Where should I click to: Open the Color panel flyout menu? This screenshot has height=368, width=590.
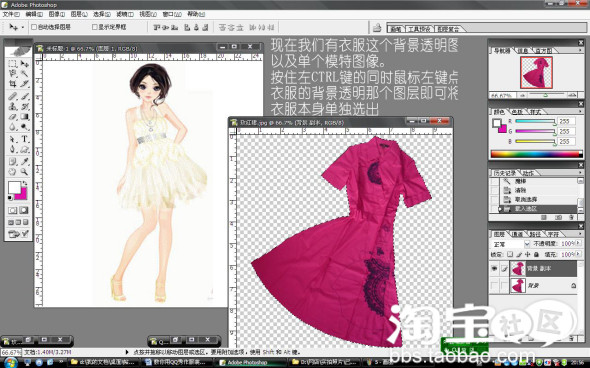(x=580, y=112)
